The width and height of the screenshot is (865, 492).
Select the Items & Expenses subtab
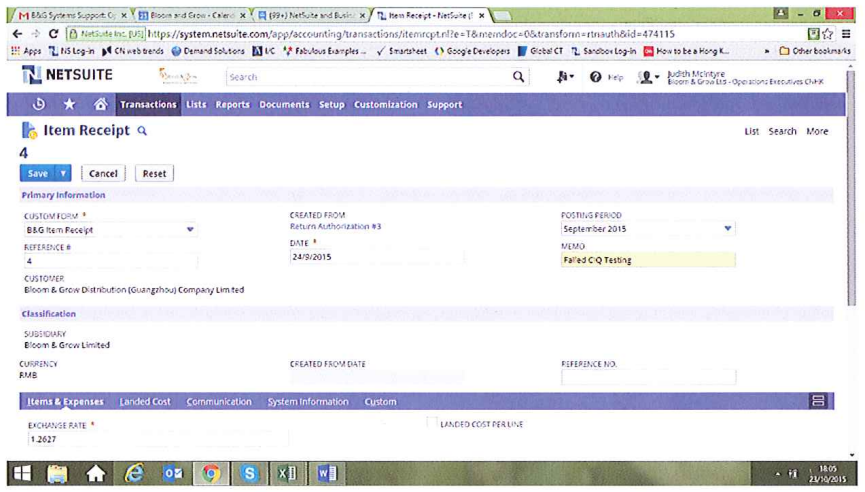[x=65, y=402]
